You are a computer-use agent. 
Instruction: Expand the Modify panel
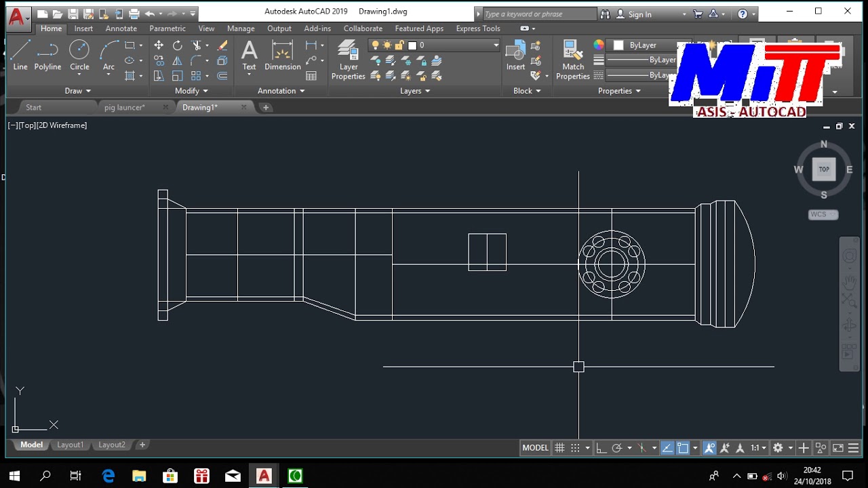[x=191, y=91]
